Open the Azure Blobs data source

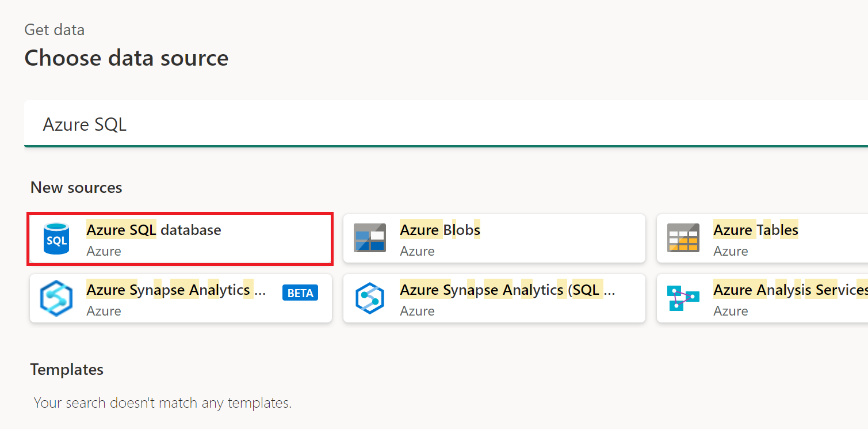494,238
